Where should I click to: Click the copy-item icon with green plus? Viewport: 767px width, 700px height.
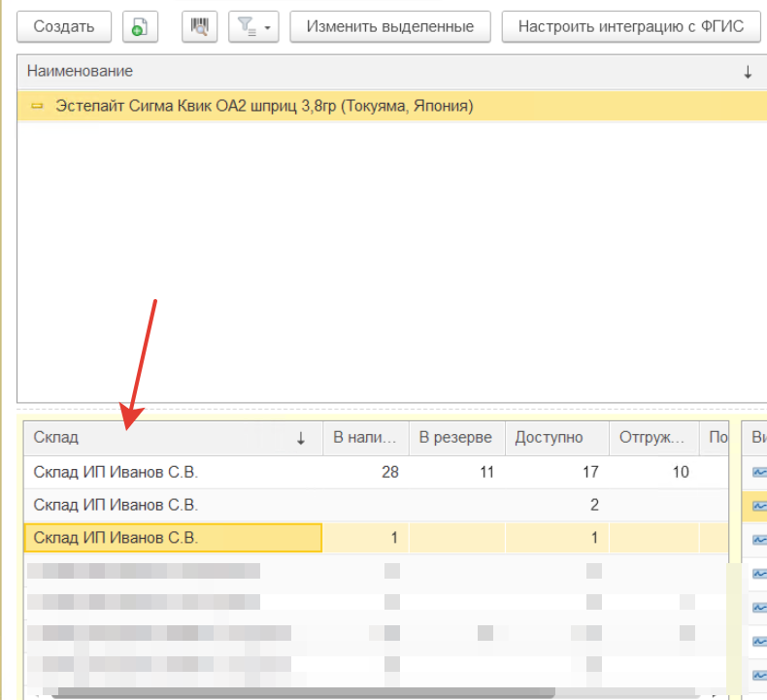tap(140, 26)
